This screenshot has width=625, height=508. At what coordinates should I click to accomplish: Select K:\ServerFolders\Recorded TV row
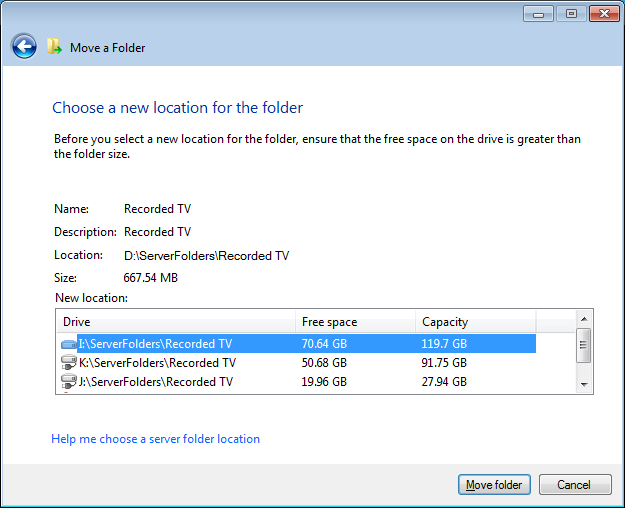point(298,363)
